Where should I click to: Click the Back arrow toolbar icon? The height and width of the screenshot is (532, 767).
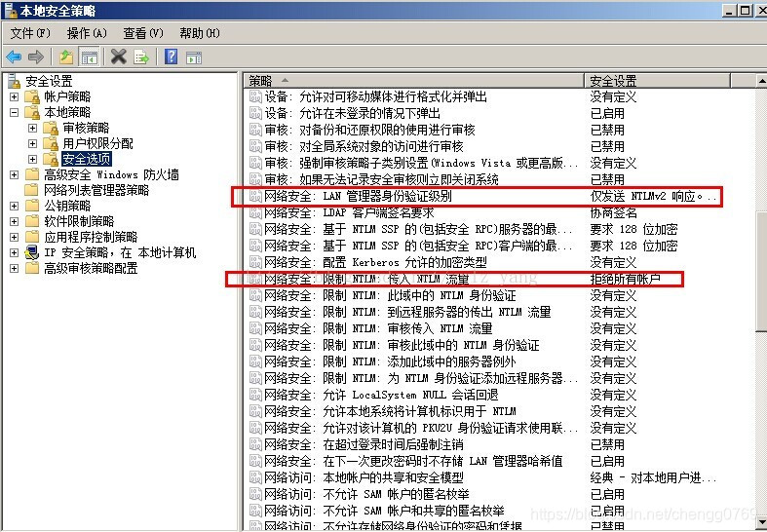[x=14, y=57]
